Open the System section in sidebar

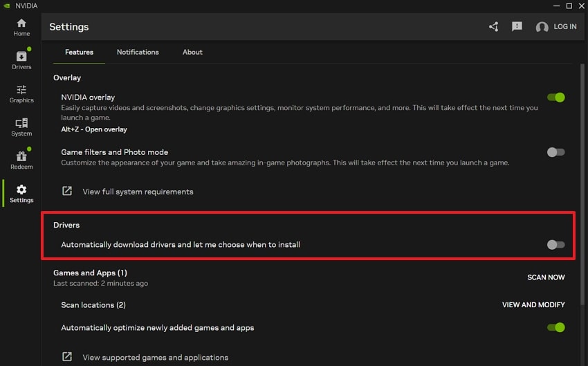21,127
